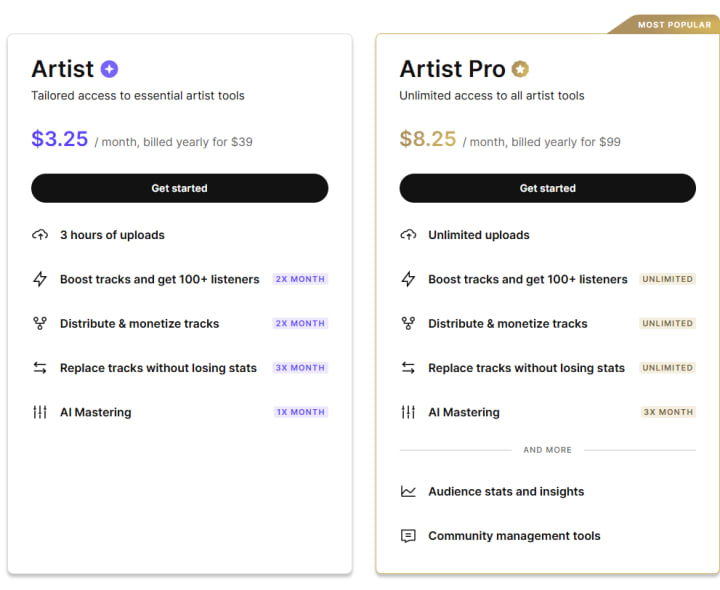Click the replace arrows icon in Artist Pro plan

tap(408, 368)
